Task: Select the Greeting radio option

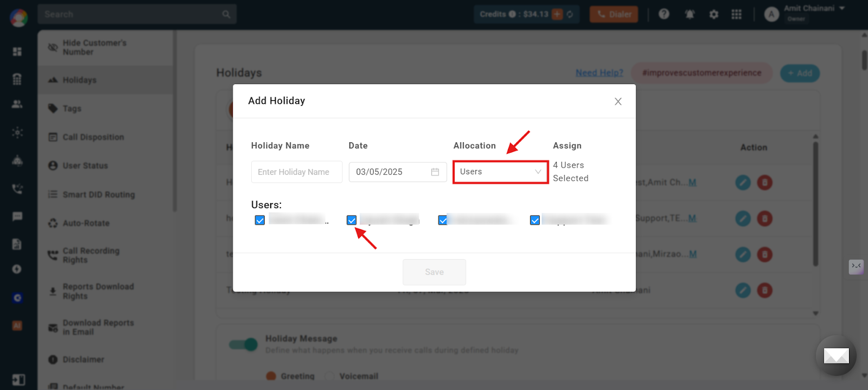Action: click(271, 376)
